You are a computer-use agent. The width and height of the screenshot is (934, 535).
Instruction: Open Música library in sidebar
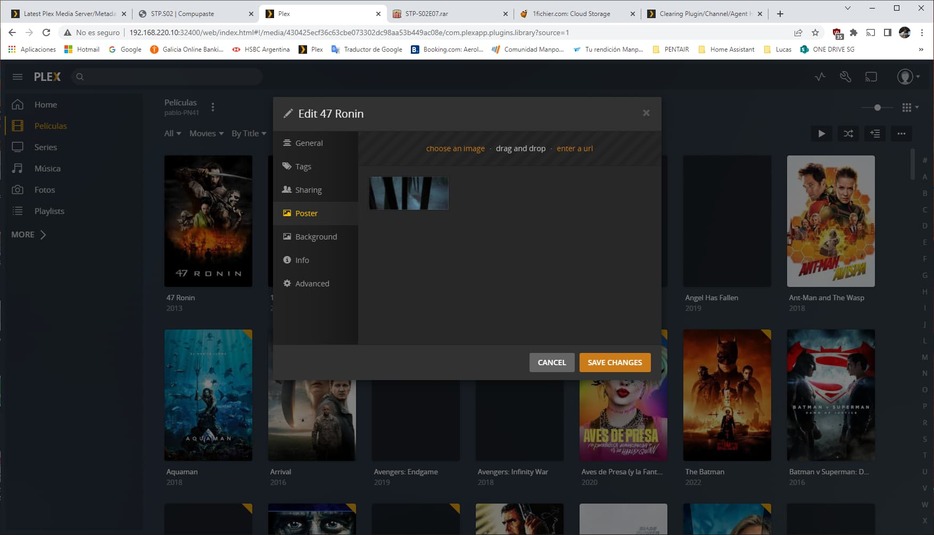(47, 169)
